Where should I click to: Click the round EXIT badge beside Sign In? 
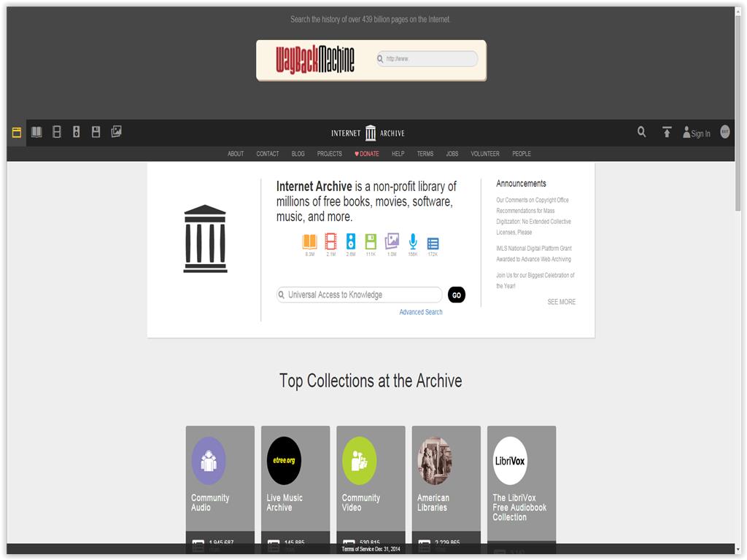[724, 132]
